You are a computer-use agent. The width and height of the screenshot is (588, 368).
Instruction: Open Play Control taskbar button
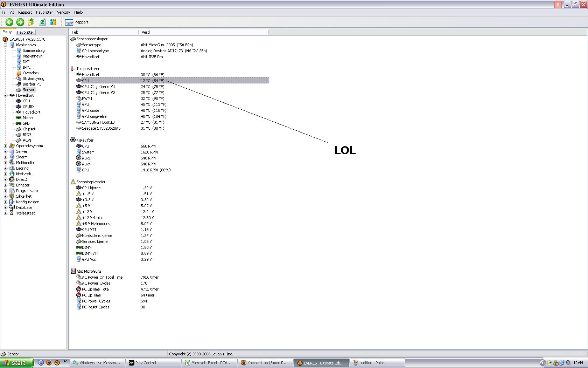coord(154,363)
